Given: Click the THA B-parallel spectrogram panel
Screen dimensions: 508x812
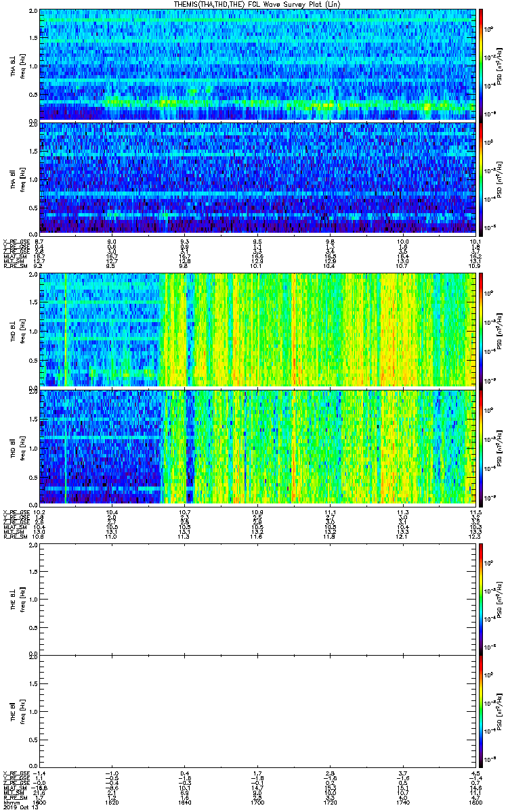Looking at the screenshot, I should point(257,178).
